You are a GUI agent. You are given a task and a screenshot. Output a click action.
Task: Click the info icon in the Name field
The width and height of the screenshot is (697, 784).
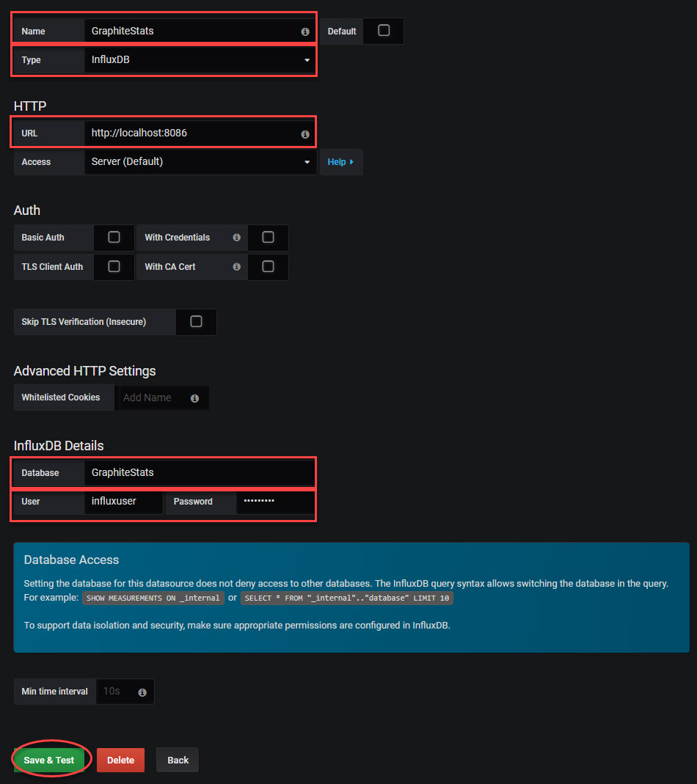click(304, 32)
